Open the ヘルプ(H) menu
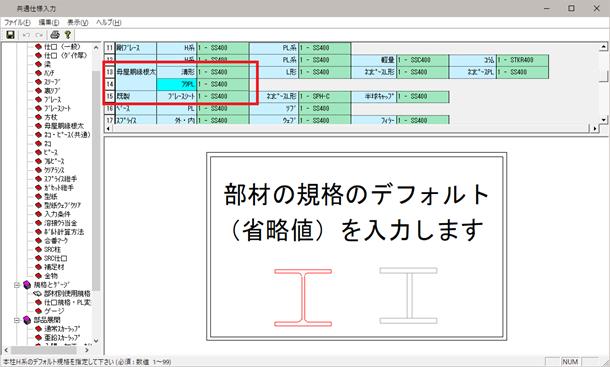Viewport: 610px width, 367px height. click(109, 23)
